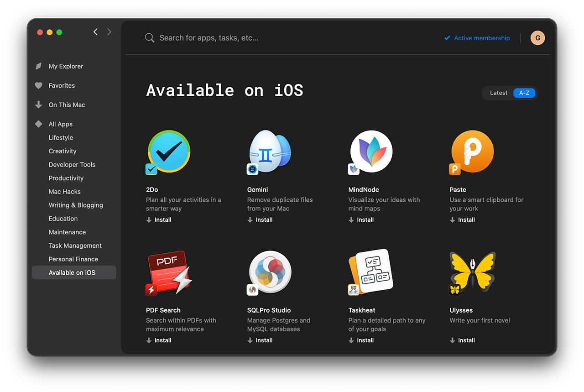Click the small iOS badge on MindNode
The image size is (584, 392).
[x=354, y=169]
